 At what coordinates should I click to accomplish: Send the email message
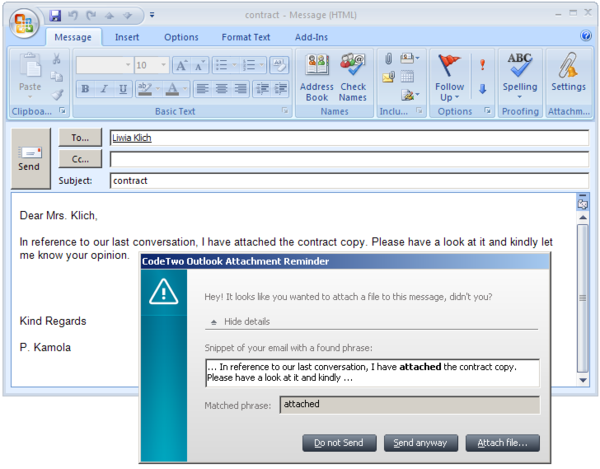[30, 158]
